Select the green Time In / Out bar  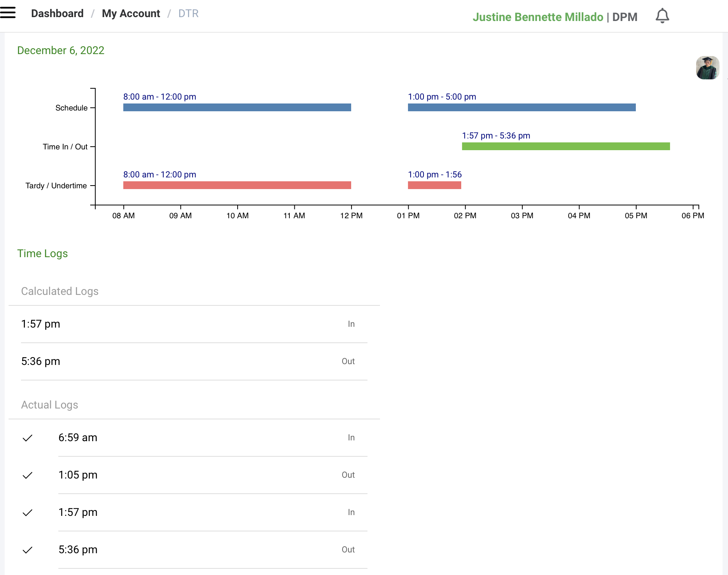pos(565,146)
